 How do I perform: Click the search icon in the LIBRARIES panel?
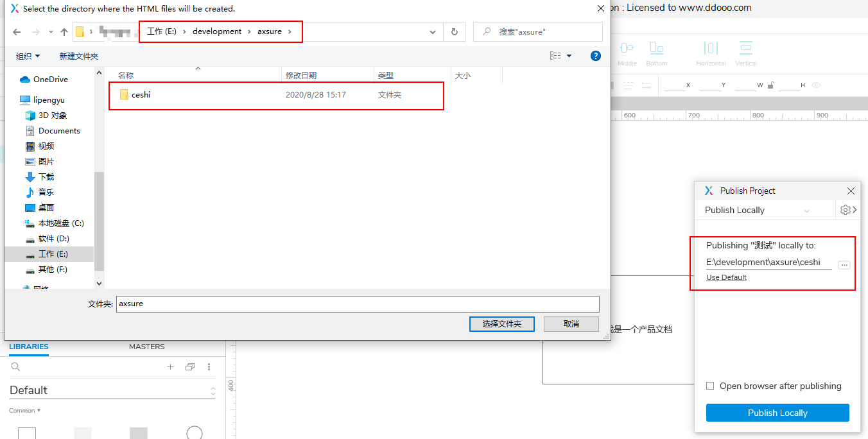tap(15, 366)
